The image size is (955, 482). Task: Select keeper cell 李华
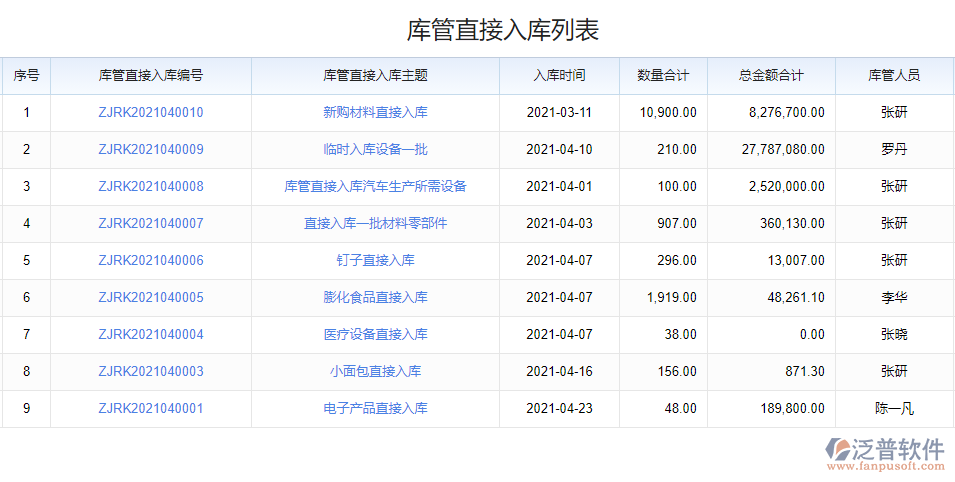pos(893,297)
